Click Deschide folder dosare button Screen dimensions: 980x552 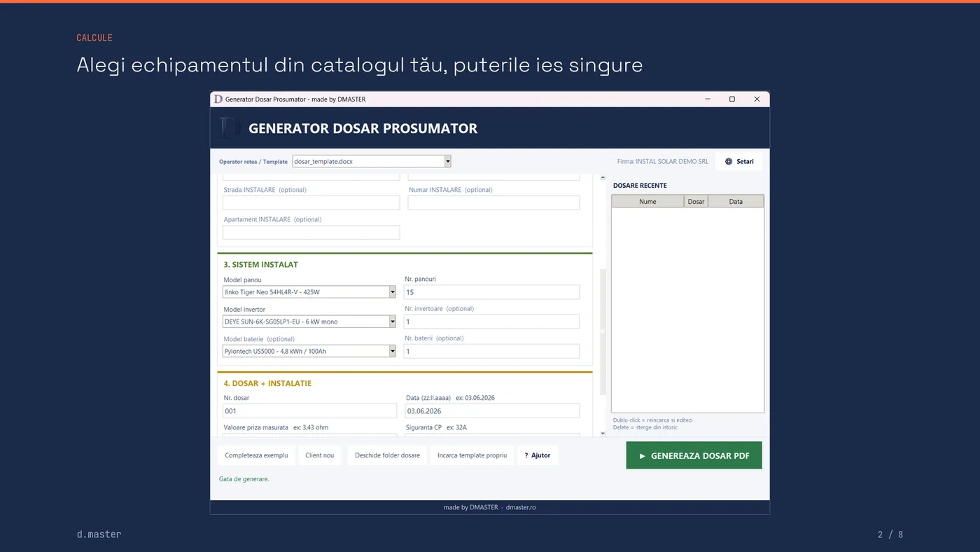[387, 455]
